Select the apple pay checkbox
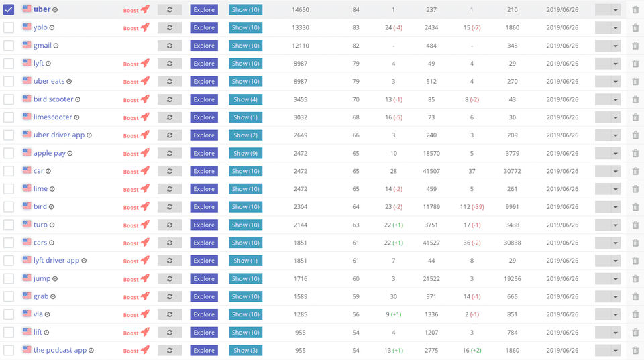 pos(9,153)
